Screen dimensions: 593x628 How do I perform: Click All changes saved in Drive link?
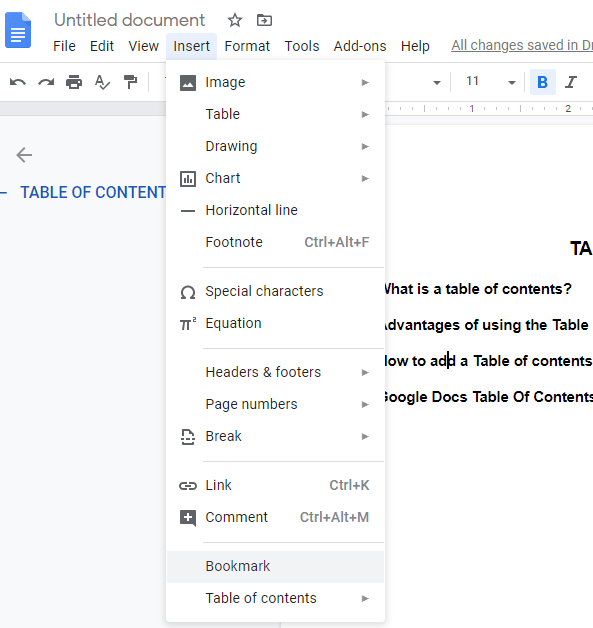click(522, 45)
